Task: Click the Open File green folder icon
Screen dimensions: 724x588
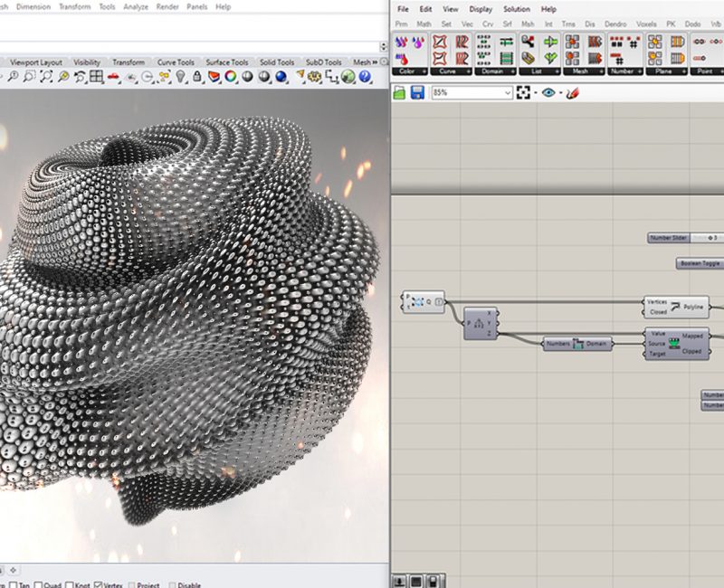Action: (399, 93)
